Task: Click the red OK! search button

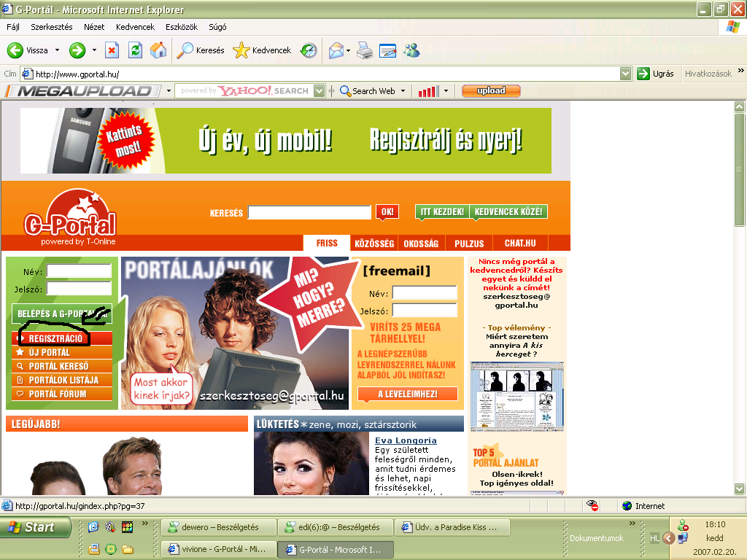Action: [387, 212]
